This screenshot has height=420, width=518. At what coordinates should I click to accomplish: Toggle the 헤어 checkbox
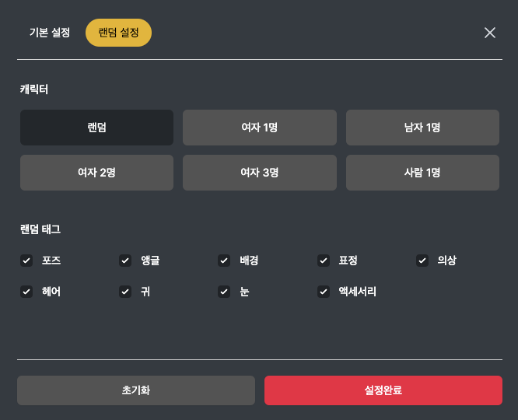pos(26,292)
